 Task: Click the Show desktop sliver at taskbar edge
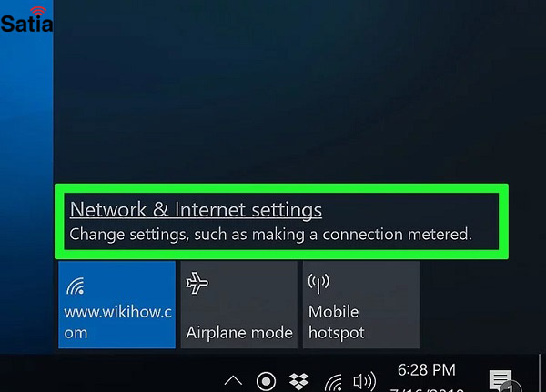(541, 373)
